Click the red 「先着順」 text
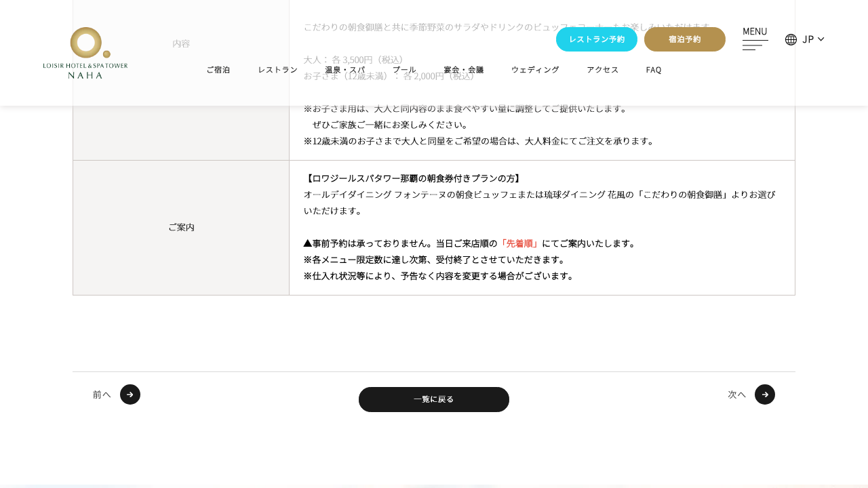This screenshot has height=488, width=868. point(520,243)
